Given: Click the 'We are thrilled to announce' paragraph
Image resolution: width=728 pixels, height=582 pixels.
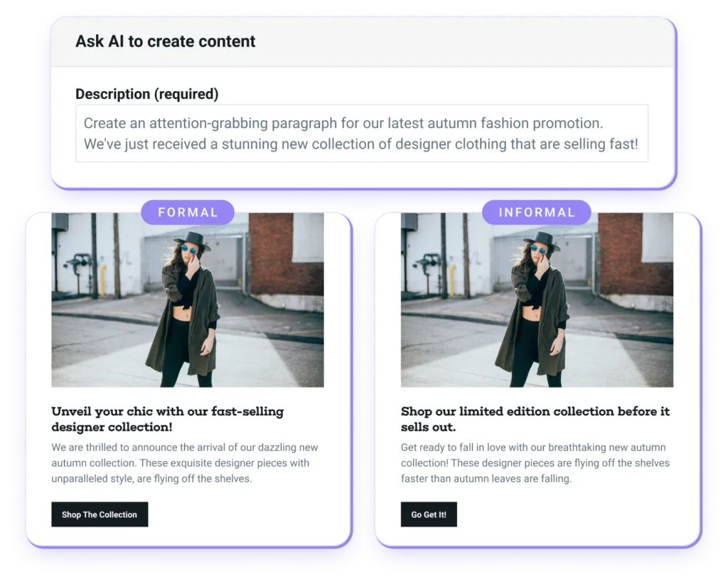Looking at the screenshot, I should click(x=185, y=462).
